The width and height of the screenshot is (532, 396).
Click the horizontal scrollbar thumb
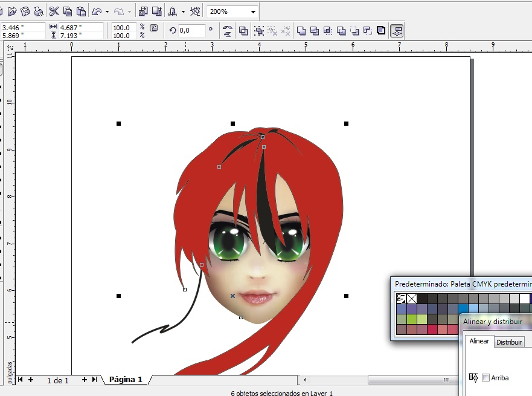[x=413, y=379]
